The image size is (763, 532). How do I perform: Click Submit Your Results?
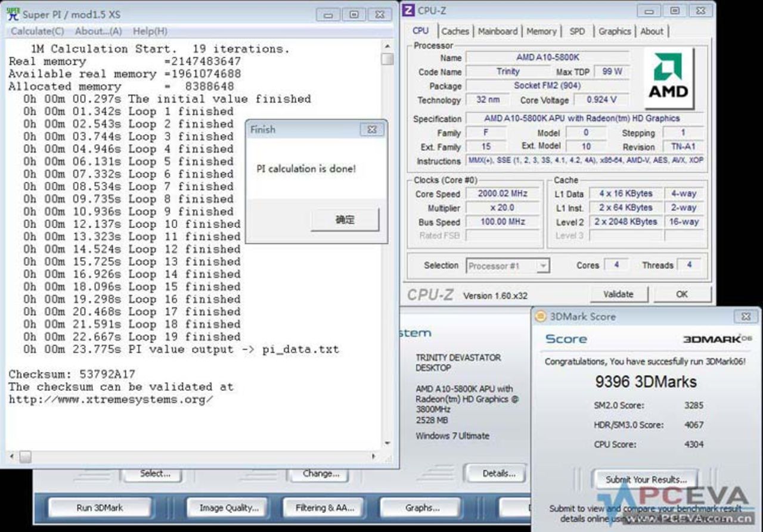645,479
